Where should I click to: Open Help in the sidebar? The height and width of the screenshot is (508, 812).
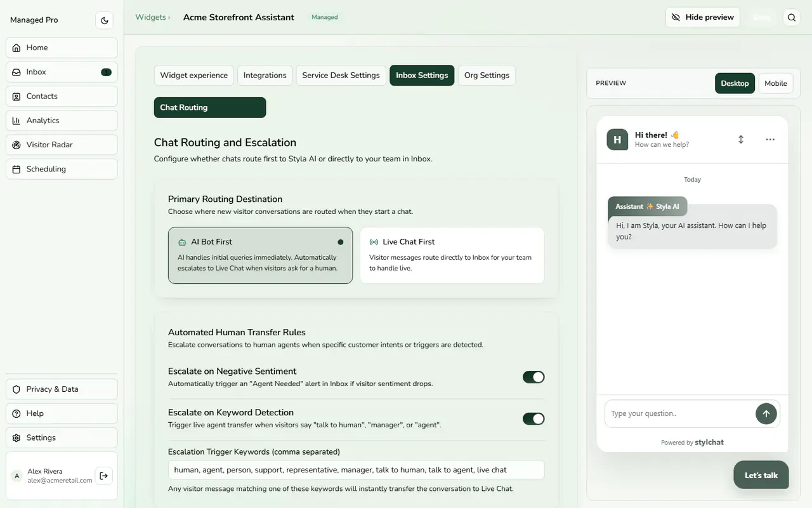point(62,413)
